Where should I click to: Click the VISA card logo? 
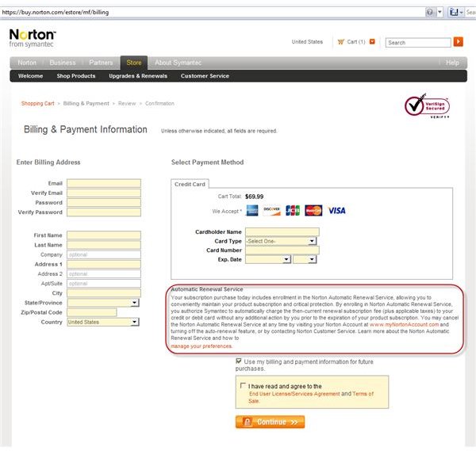pos(336,211)
